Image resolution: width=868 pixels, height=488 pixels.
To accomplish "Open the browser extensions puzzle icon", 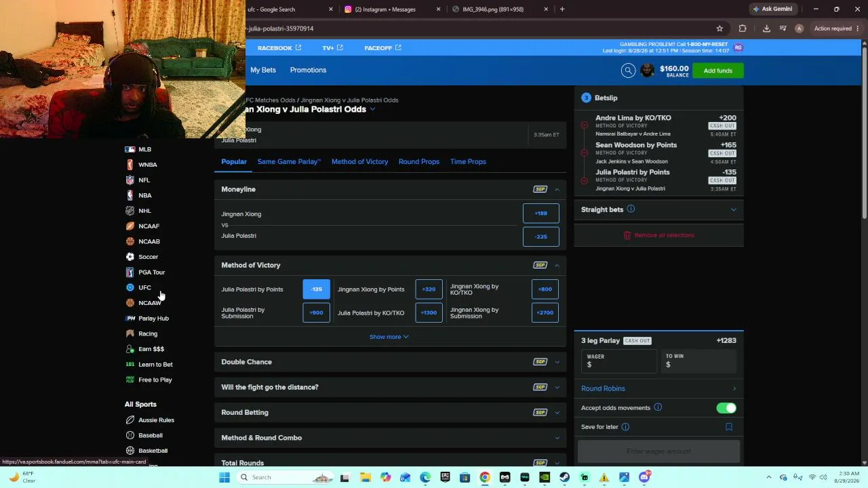I will (743, 28).
